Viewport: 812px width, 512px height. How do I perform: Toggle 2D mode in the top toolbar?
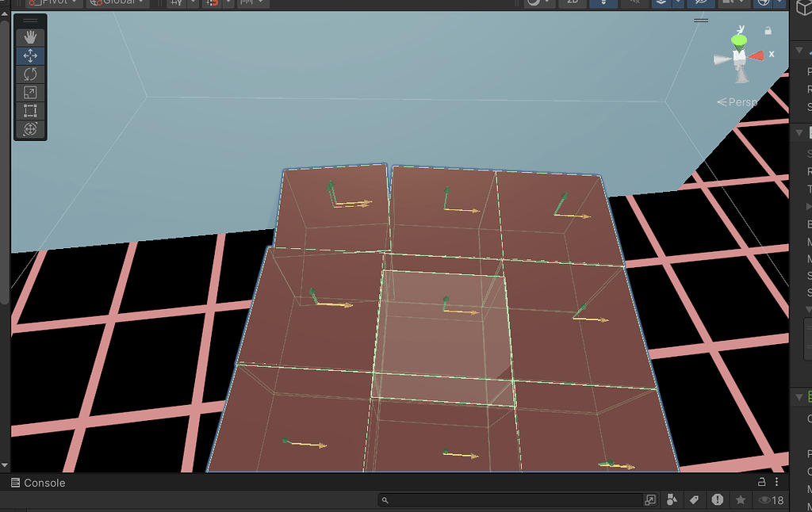coord(571,3)
